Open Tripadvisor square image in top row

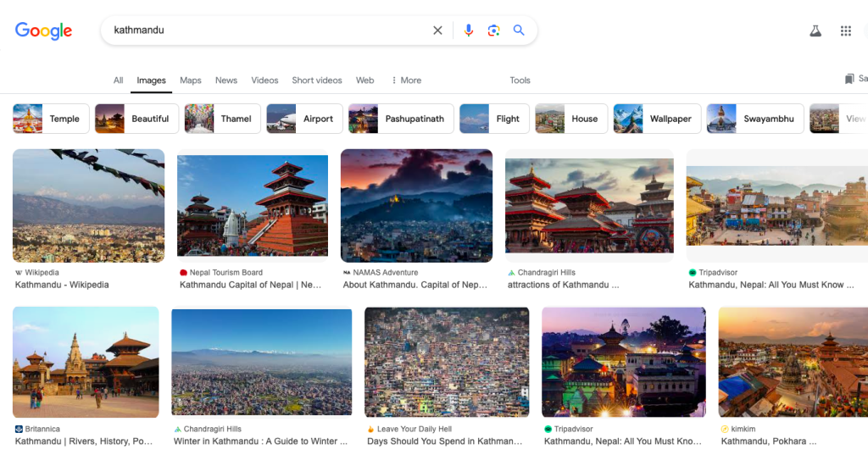pyautogui.click(x=777, y=205)
